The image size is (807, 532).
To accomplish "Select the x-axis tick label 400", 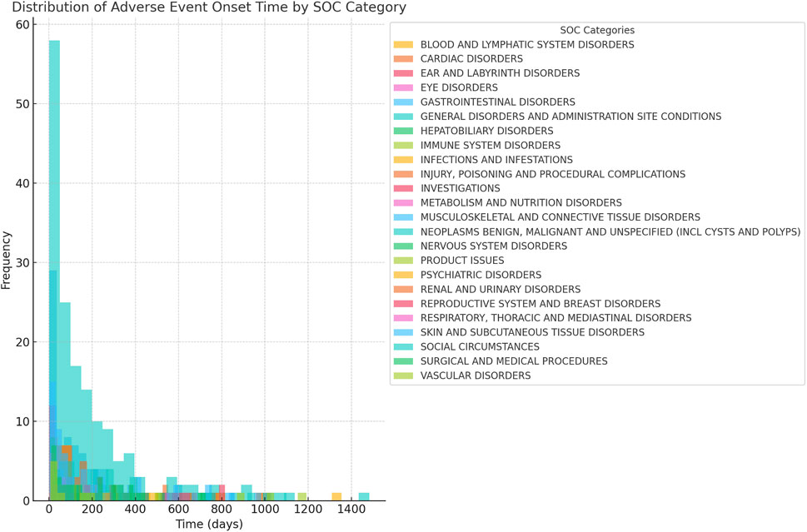I will [136, 510].
